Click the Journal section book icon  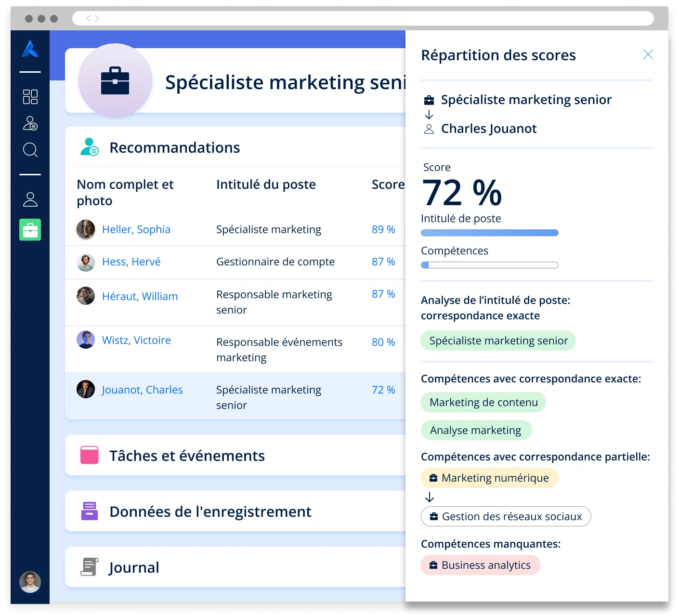pos(90,567)
